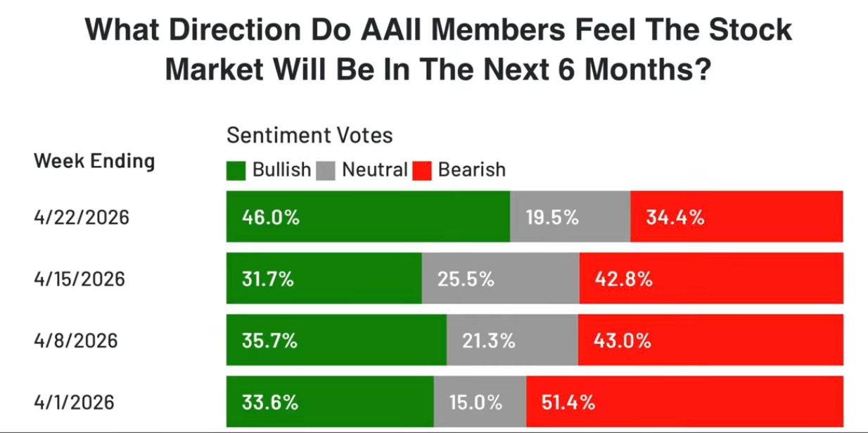The height and width of the screenshot is (433, 868).
Task: Select the 46.0% bullish bar segment
Action: [x=368, y=216]
